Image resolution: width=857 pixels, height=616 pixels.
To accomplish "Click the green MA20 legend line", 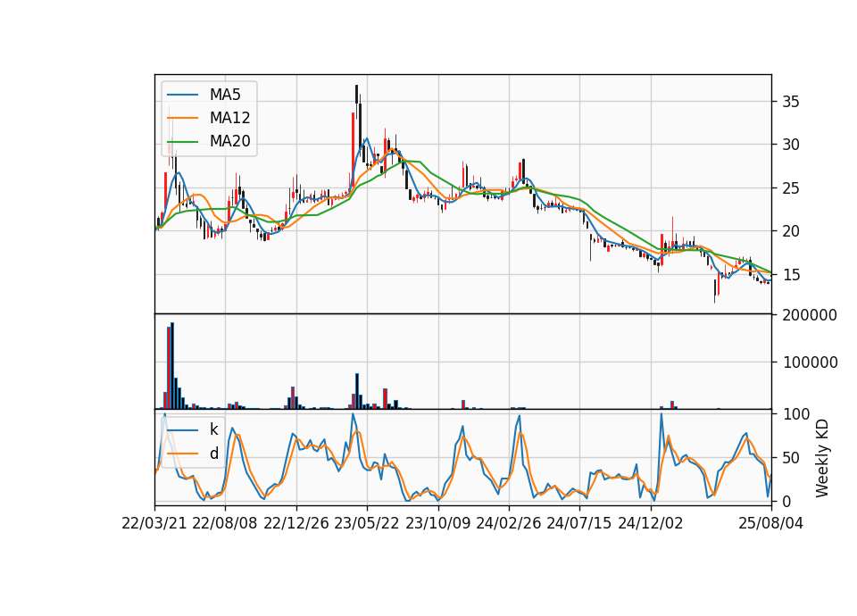I will (182, 141).
